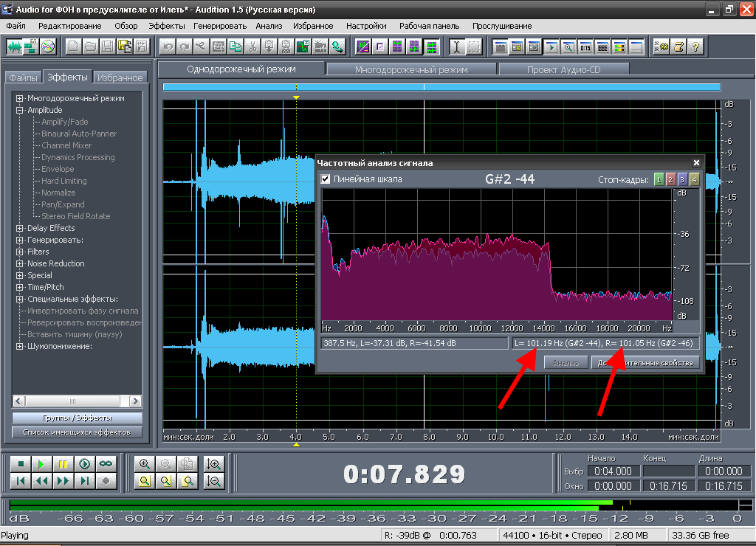Expand the Delay Effects tree node
This screenshot has width=756, height=546.
(20, 228)
